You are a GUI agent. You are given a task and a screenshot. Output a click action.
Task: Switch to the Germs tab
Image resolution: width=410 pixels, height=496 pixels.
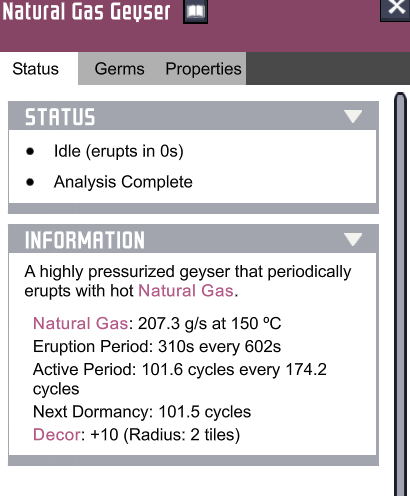point(119,69)
